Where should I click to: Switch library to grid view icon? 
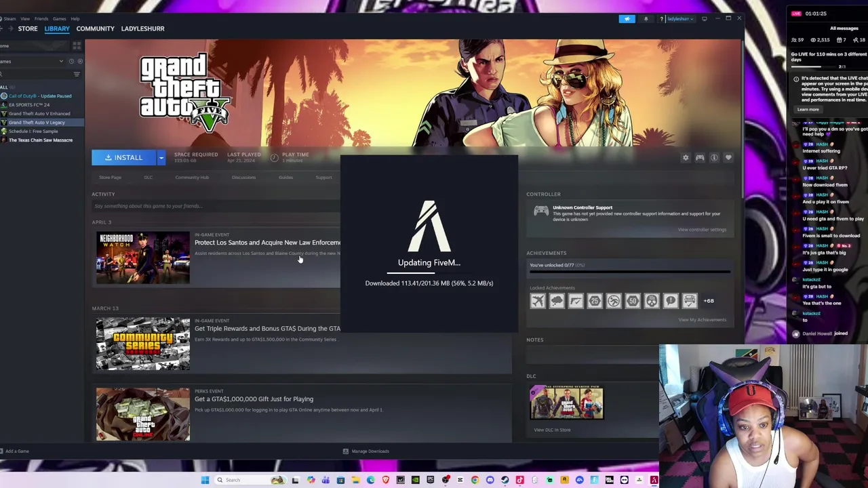pyautogui.click(x=77, y=45)
